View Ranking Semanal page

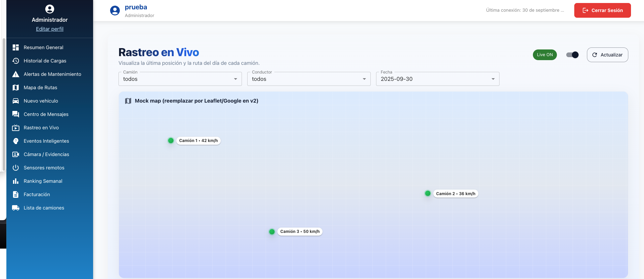coord(50,181)
